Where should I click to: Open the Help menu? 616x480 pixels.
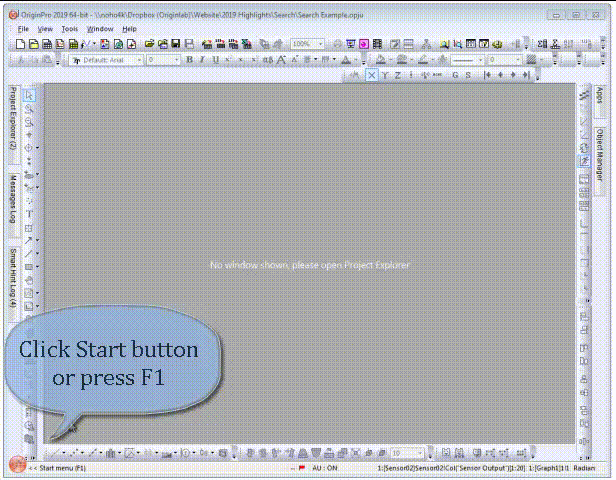(x=129, y=29)
